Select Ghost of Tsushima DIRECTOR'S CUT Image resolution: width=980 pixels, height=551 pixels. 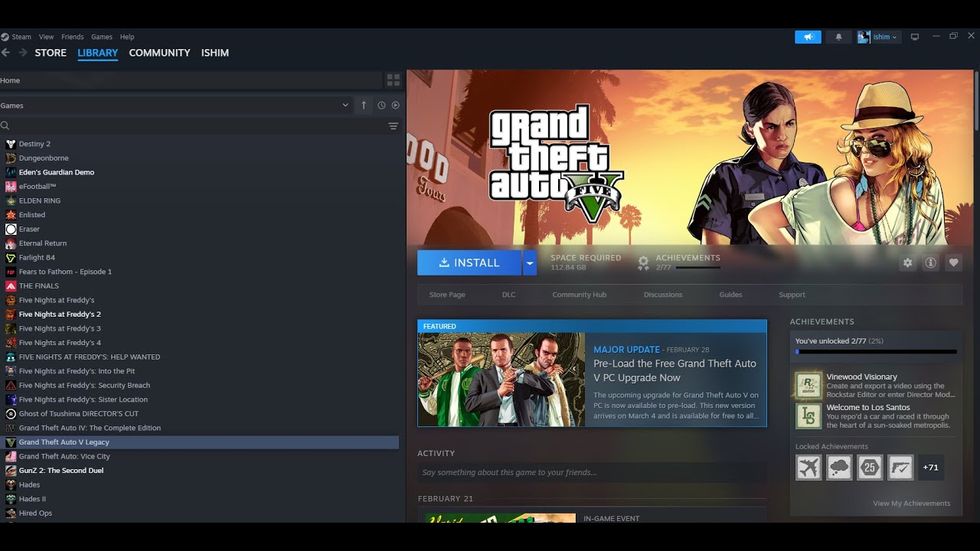[x=79, y=414]
